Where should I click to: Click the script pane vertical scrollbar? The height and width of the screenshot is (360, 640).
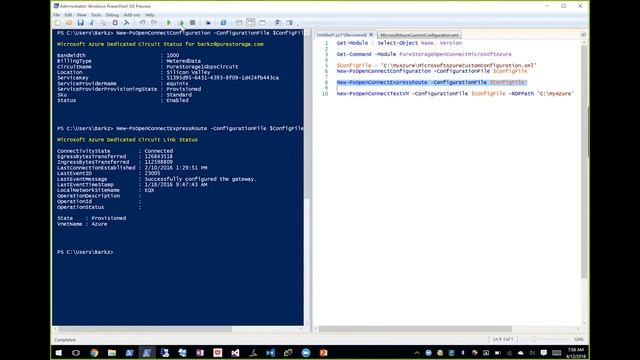(584, 162)
